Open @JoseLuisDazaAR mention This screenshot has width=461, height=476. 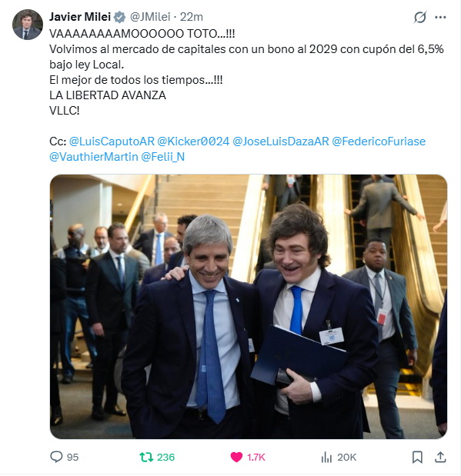[280, 141]
